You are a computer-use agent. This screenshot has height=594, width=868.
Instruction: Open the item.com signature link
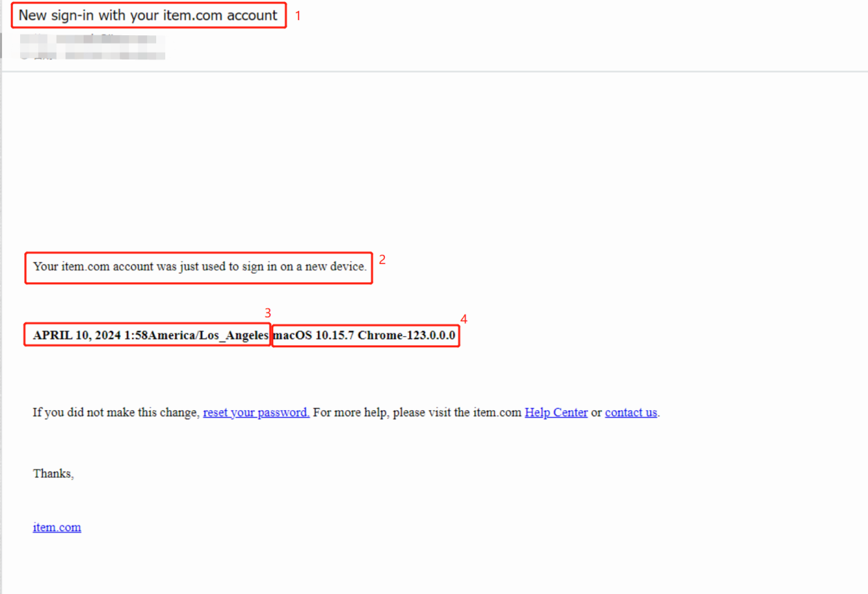coord(57,528)
